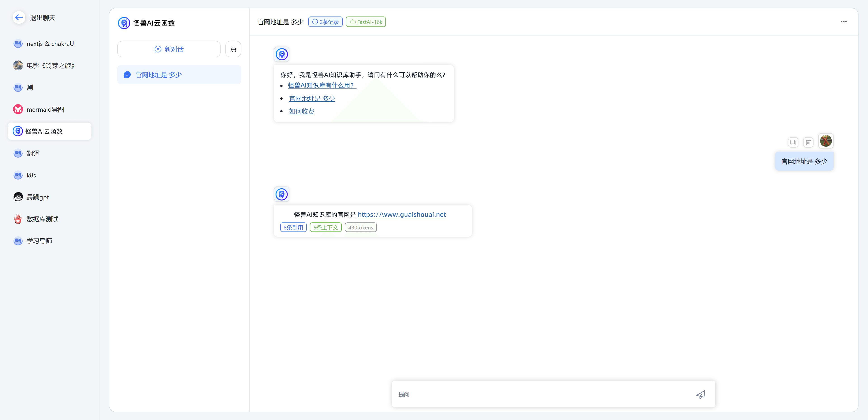Screen dimensions: 868x420
Task: Click the chat title 官网地址是 多少 in header
Action: point(280,22)
